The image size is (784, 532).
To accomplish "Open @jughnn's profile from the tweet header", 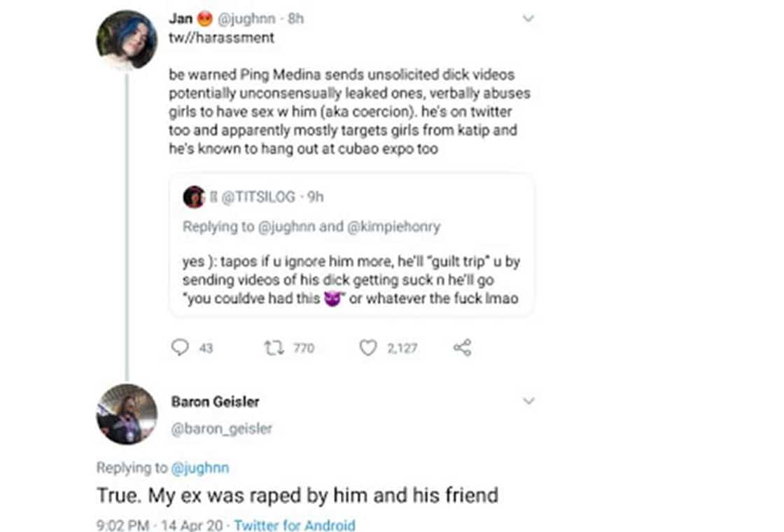I will click(x=246, y=18).
